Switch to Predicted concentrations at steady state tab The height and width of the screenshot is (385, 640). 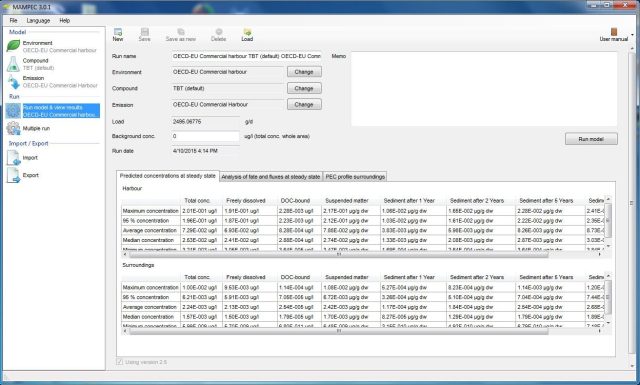168,176
